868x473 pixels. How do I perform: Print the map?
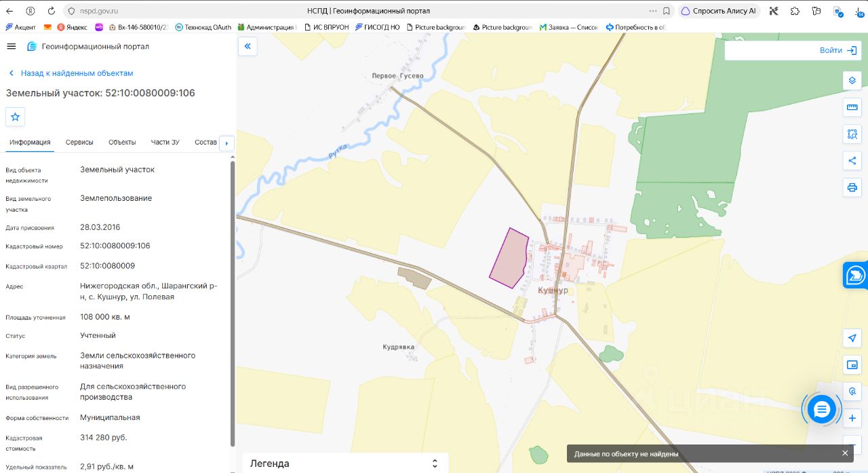coord(852,187)
